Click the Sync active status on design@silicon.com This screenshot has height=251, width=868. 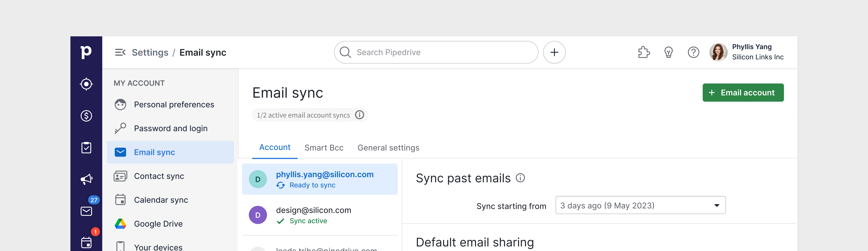pos(308,221)
